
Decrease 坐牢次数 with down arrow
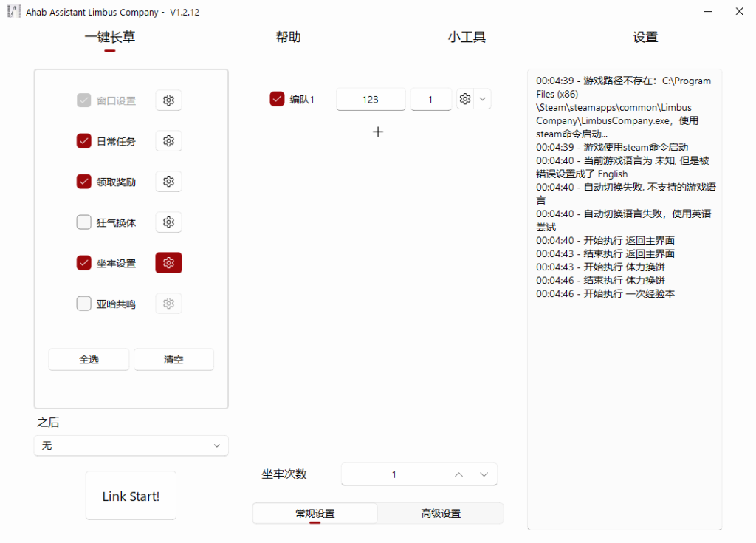click(x=484, y=474)
